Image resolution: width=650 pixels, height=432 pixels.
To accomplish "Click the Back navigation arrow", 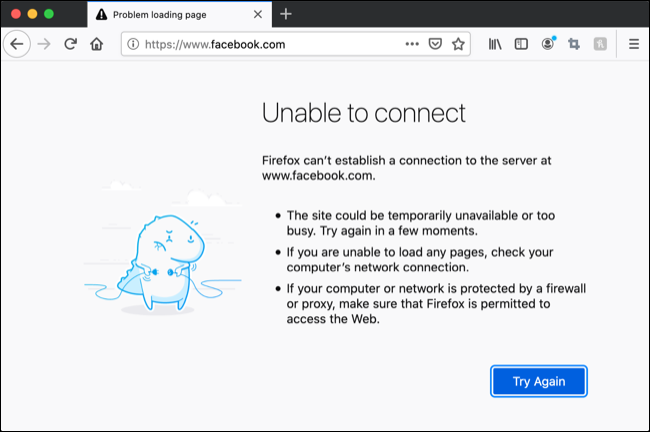I will (x=17, y=44).
